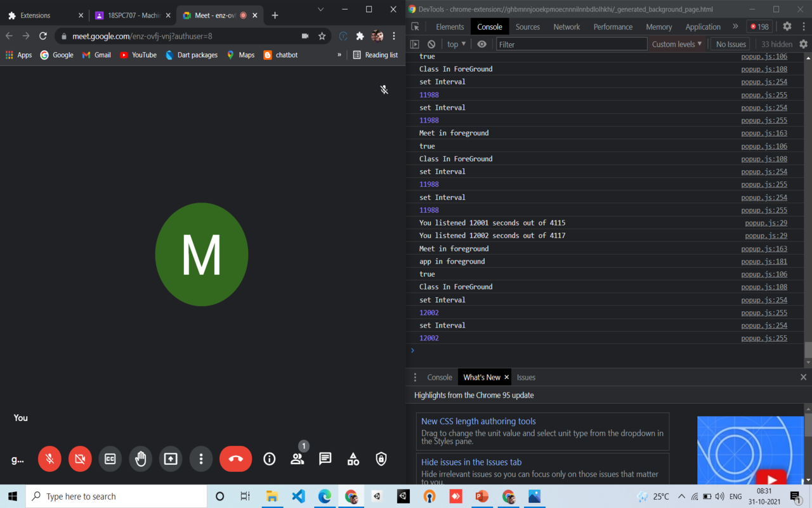Image resolution: width=812 pixels, height=508 pixels.
Task: Open Chrome three-dot menu
Action: (x=394, y=36)
